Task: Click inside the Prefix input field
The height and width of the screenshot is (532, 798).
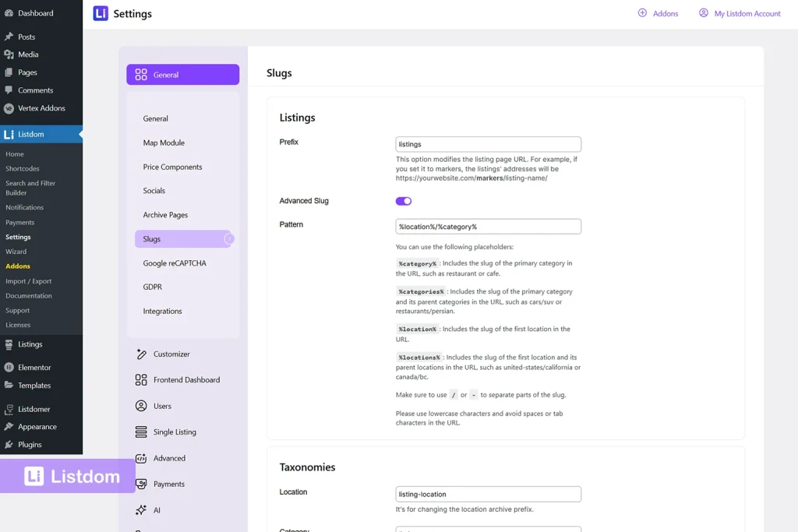Action: pyautogui.click(x=488, y=144)
